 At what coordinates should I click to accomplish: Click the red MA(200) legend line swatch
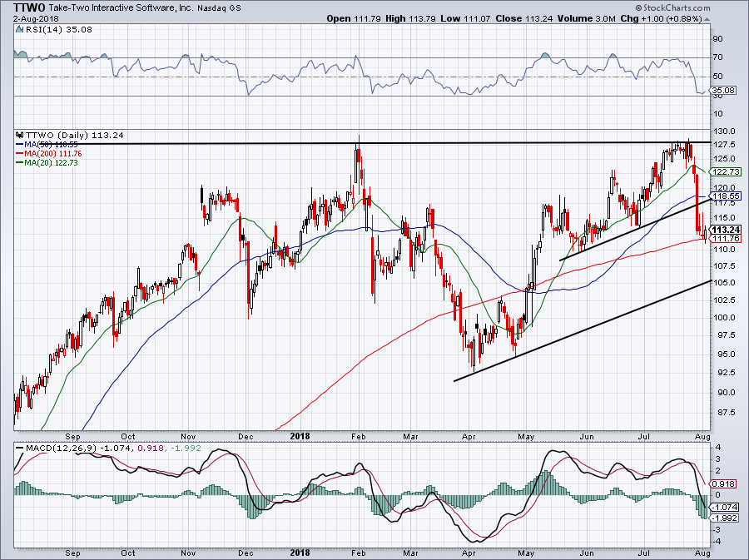coord(20,154)
